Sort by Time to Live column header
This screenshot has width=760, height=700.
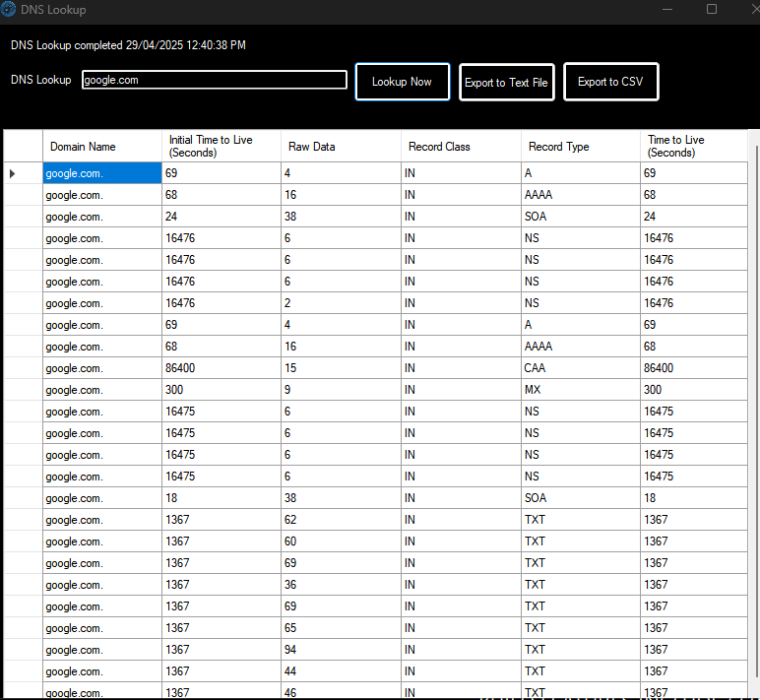(694, 146)
